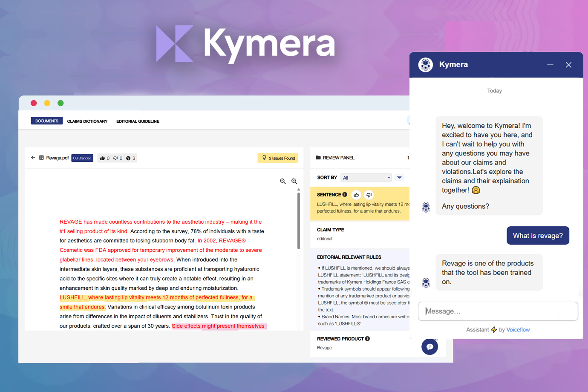Screen dimensions: 588x392
Task: Click the thumbs-down count in document header
Action: pos(118,158)
